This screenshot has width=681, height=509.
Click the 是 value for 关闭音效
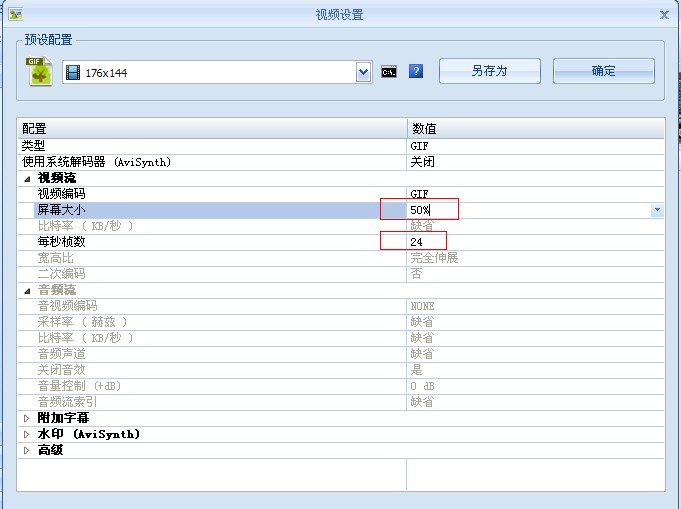pos(416,370)
